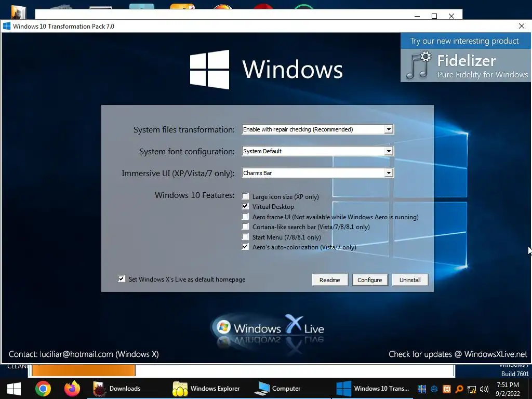Enable Start Menu (7/8/8.1 only) checkbox
This screenshot has width=532, height=399.
coord(245,237)
